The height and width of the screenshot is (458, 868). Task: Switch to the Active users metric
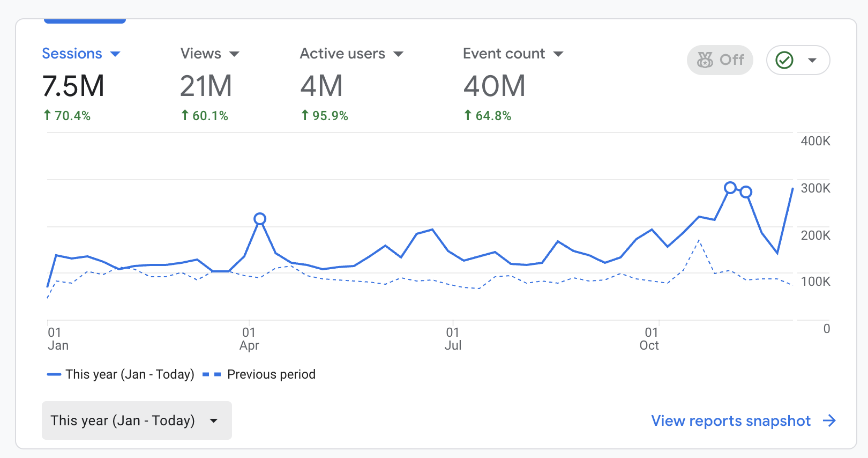342,54
